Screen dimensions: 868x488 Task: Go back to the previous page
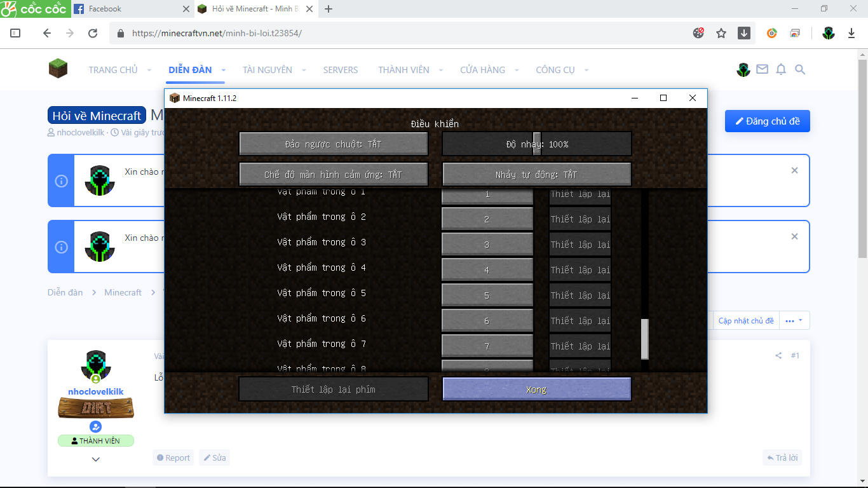[x=47, y=33]
